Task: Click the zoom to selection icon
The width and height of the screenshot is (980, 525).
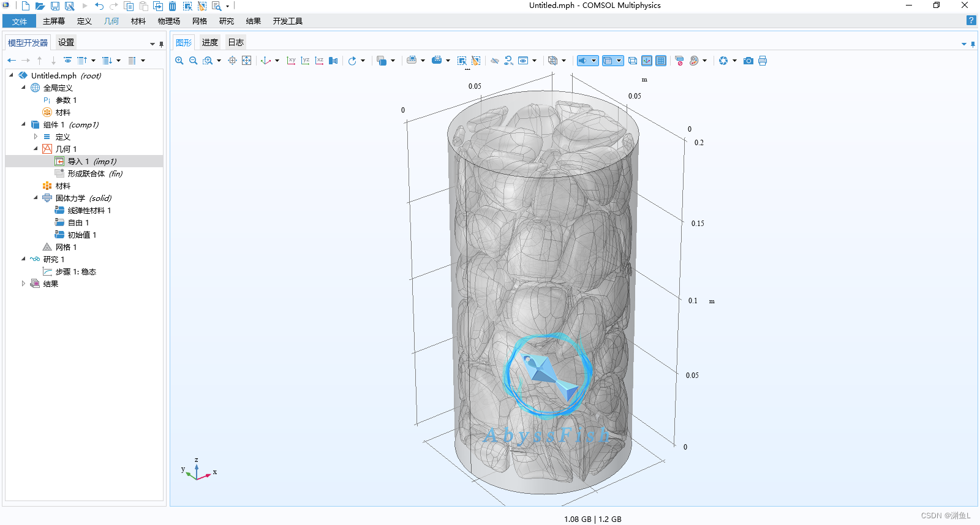Action: pyautogui.click(x=232, y=61)
